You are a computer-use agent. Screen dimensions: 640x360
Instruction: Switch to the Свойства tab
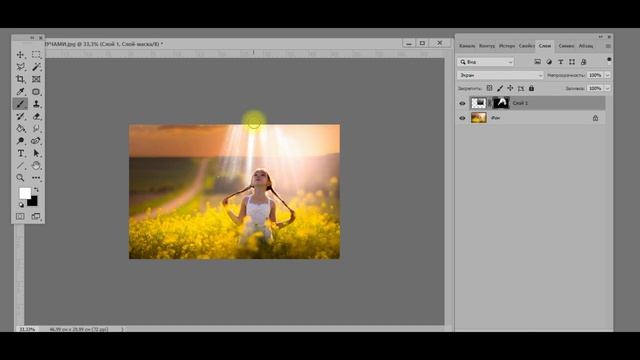pyautogui.click(x=527, y=46)
